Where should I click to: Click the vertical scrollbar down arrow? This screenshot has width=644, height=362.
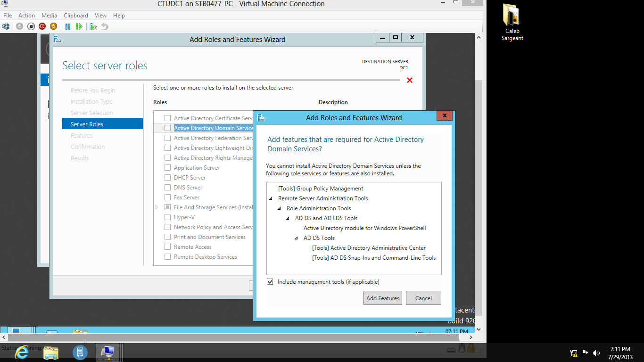click(x=479, y=329)
